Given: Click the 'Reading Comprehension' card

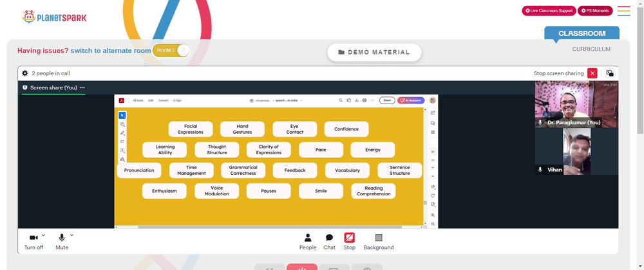Looking at the screenshot, I should tap(374, 191).
